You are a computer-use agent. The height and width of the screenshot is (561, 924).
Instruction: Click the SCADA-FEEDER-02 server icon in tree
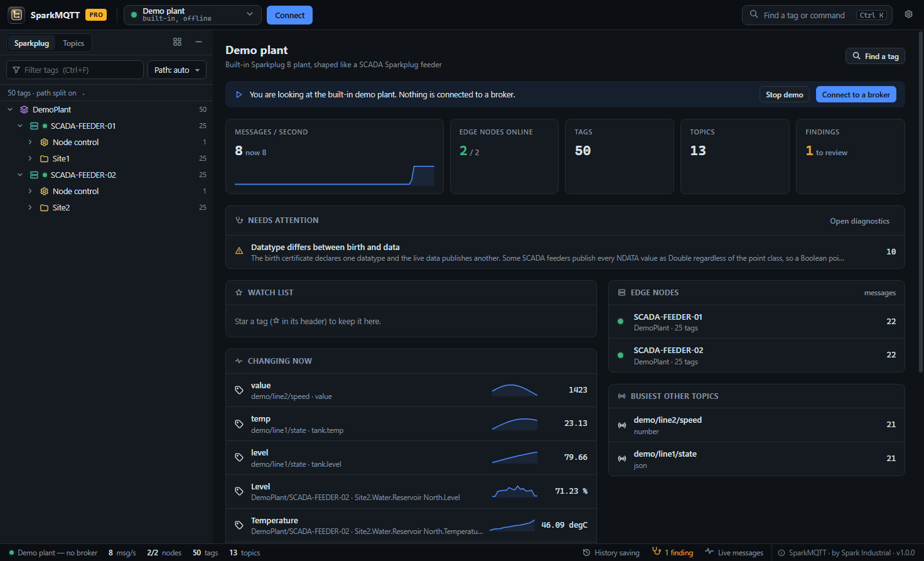click(x=34, y=175)
